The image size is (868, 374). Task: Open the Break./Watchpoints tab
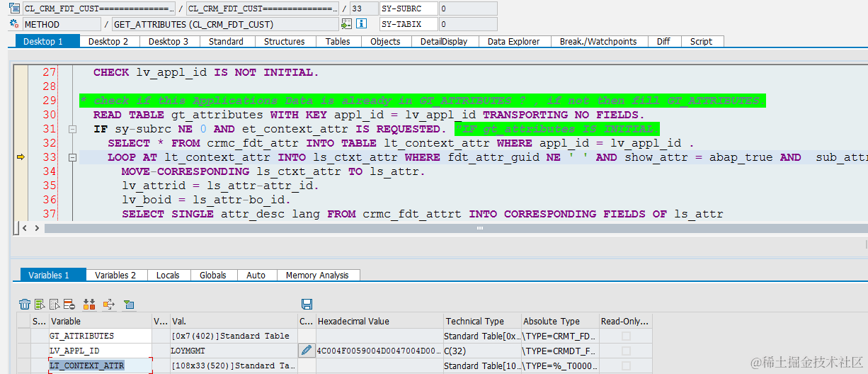598,41
